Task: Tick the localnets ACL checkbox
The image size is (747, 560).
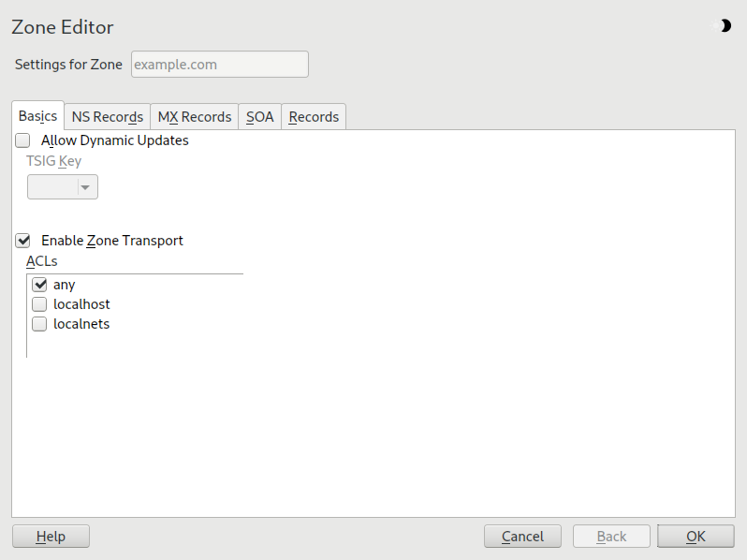Action: point(39,324)
